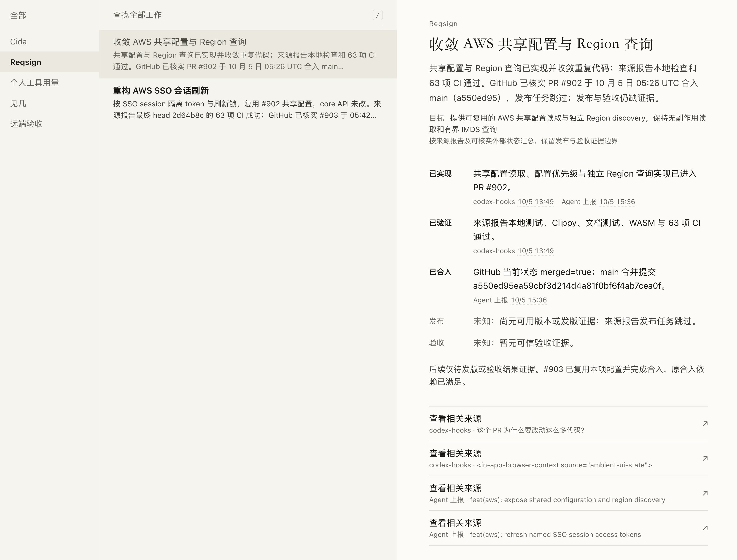The image size is (737, 560).
Task: Open 个人工具用量 in the sidebar
Action: click(49, 83)
